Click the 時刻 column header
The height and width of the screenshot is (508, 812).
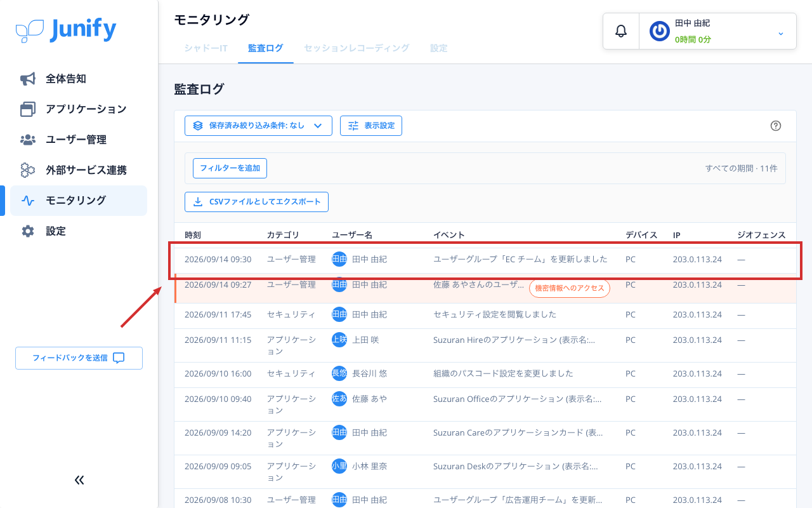(x=193, y=235)
